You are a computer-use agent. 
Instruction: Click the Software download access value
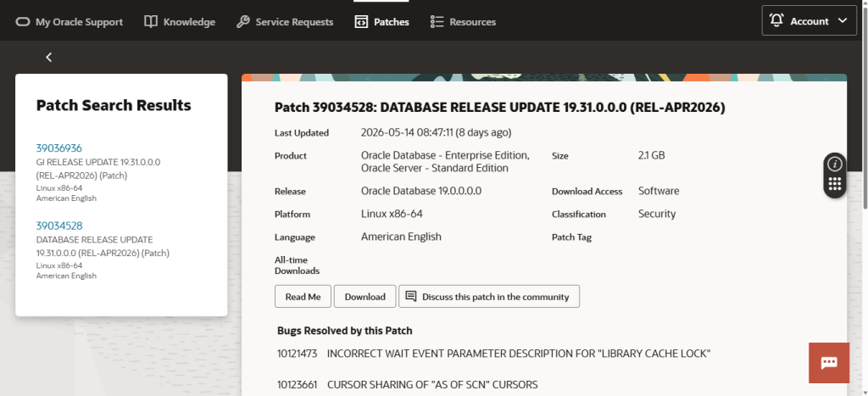659,191
